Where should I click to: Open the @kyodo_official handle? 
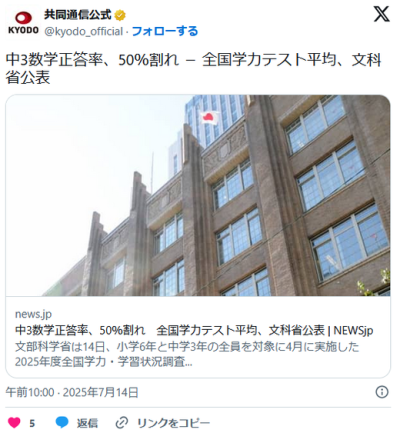tap(83, 31)
